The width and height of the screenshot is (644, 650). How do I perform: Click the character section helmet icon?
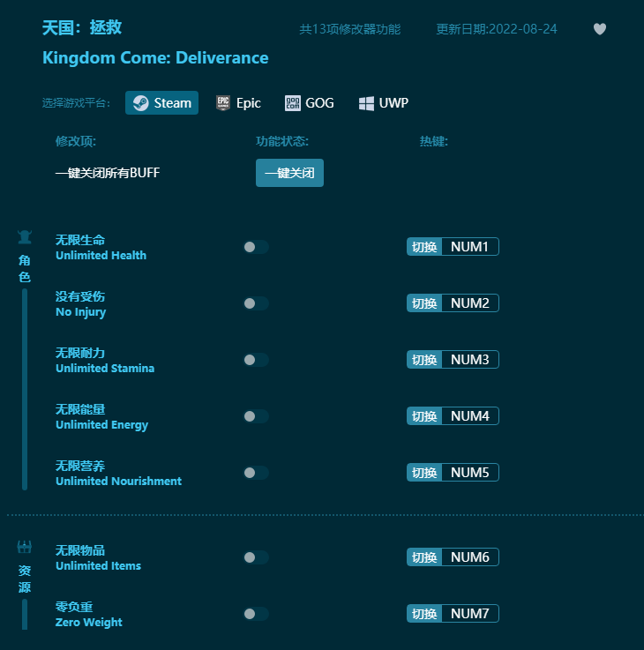(x=25, y=237)
